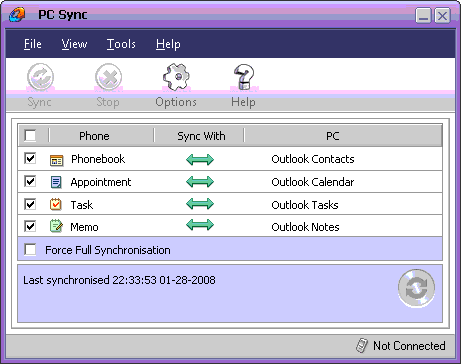Click the Task row icon
The height and width of the screenshot is (364, 461).
56,204
